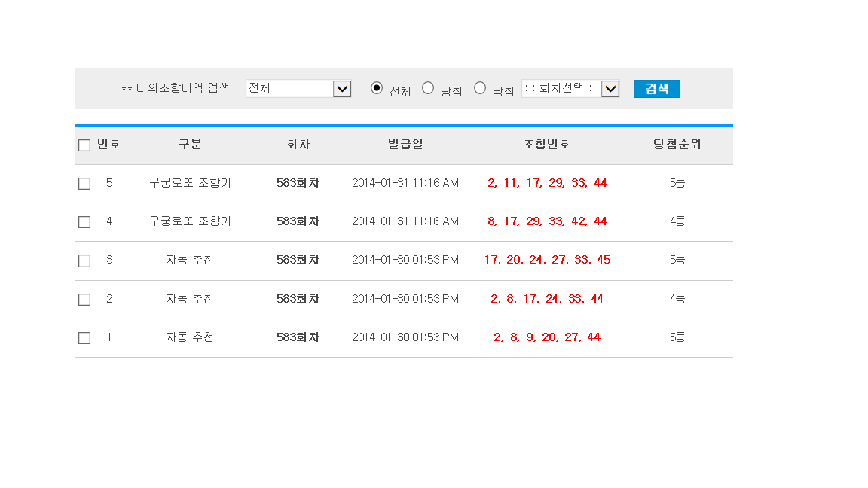Click 583회차 in row 5

pyautogui.click(x=298, y=183)
